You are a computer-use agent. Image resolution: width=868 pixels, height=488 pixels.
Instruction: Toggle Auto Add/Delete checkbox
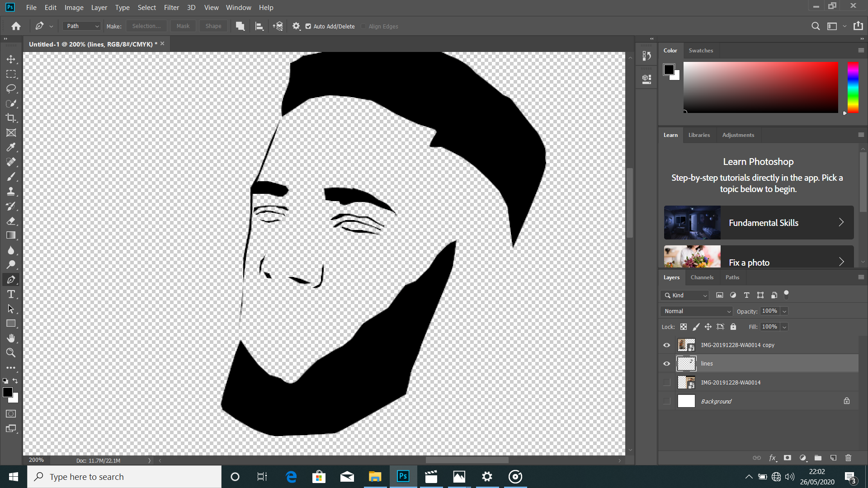(x=308, y=26)
